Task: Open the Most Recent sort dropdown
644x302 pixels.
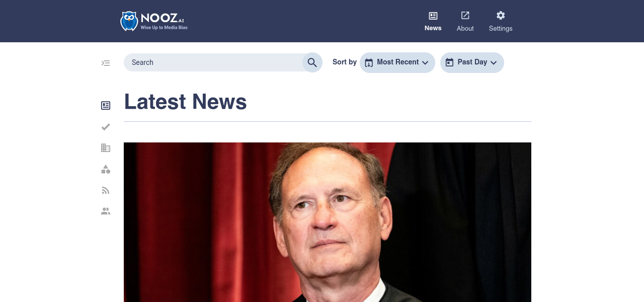Action: 397,62
